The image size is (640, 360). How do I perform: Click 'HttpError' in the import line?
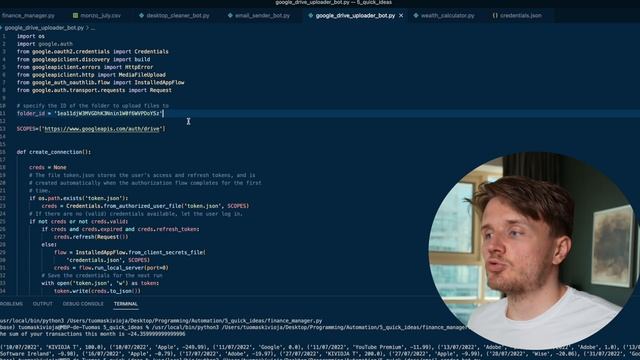pyautogui.click(x=139, y=67)
